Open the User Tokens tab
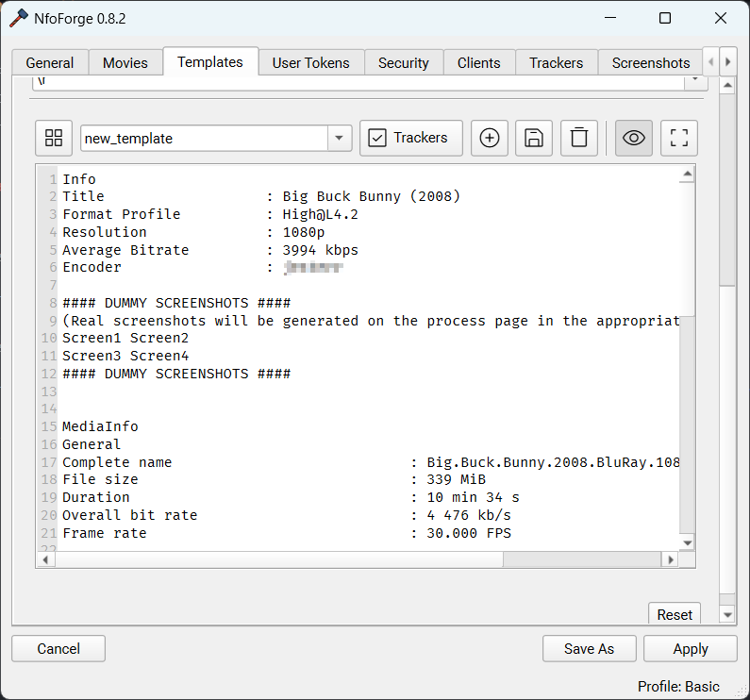The height and width of the screenshot is (700, 750). coord(311,62)
